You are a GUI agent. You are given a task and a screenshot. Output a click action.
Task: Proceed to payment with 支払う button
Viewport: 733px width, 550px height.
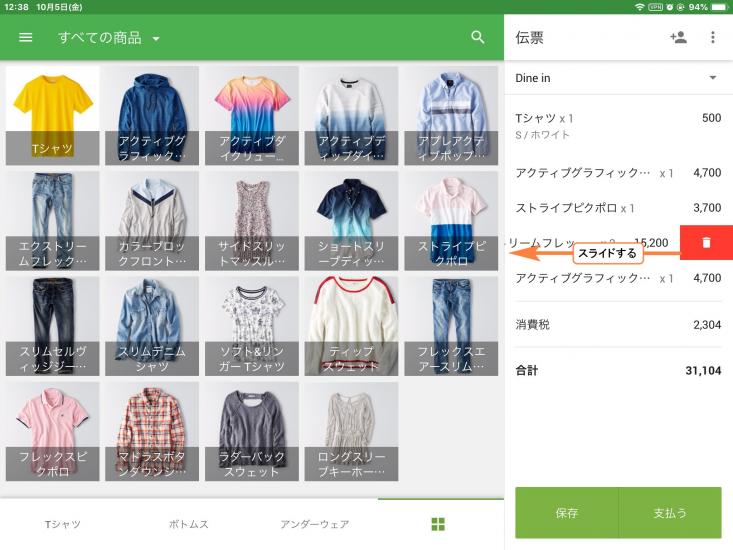pyautogui.click(x=670, y=513)
